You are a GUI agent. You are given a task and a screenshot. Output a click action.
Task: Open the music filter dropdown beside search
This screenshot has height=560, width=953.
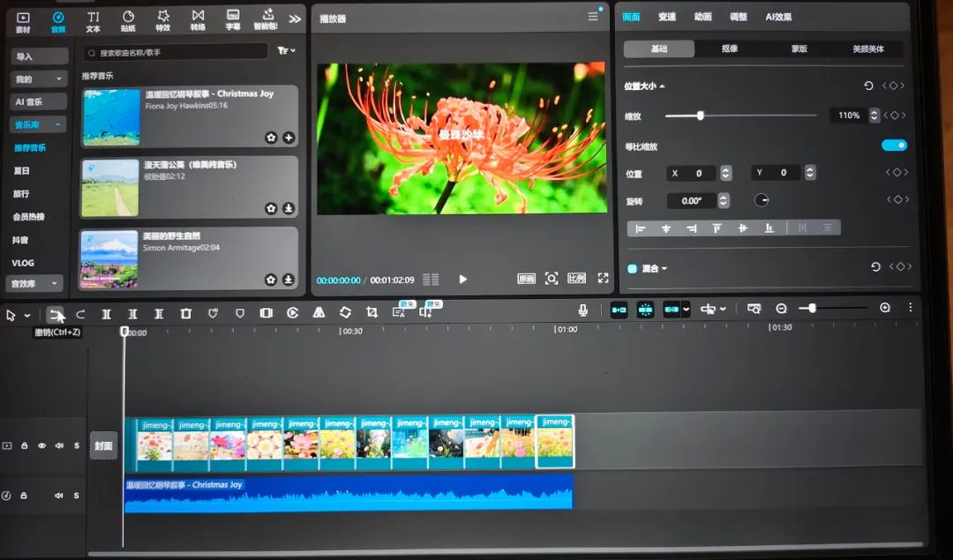tap(286, 51)
